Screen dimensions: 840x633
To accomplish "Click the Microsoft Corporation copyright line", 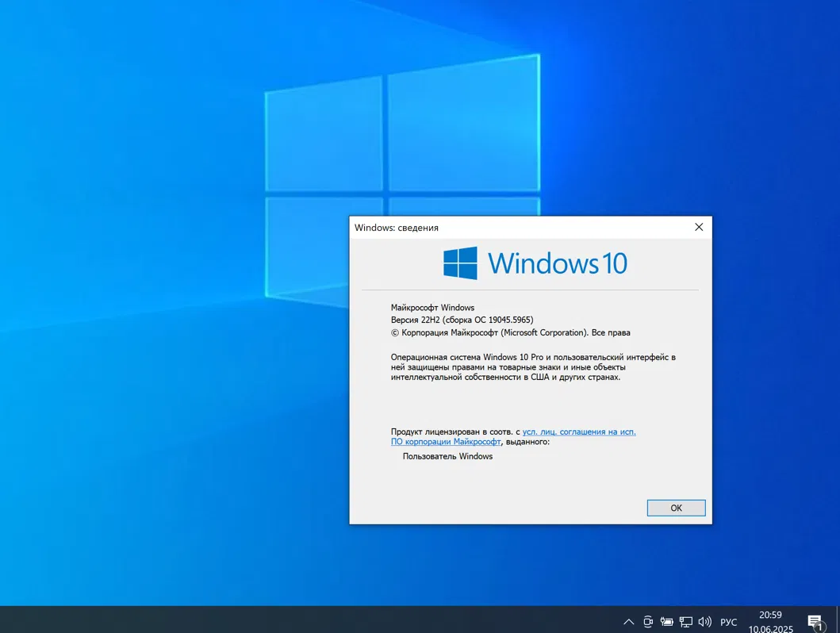I will coord(511,332).
